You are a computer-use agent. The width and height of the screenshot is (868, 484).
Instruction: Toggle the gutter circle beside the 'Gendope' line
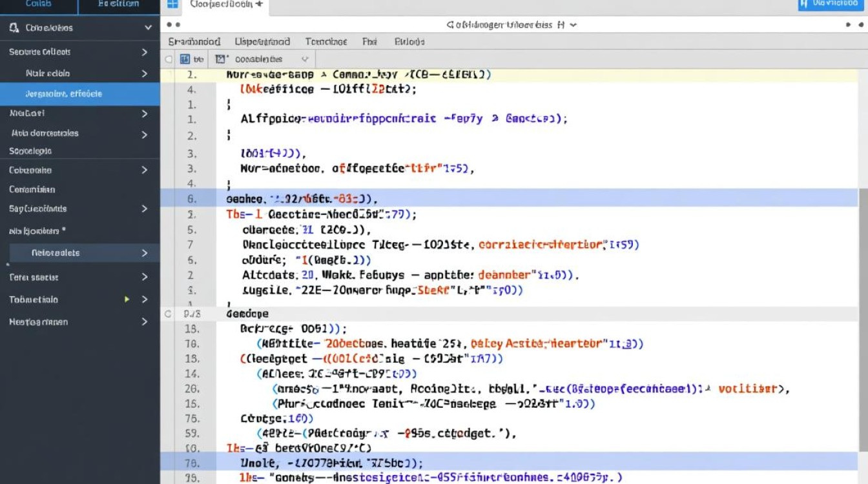(x=169, y=314)
